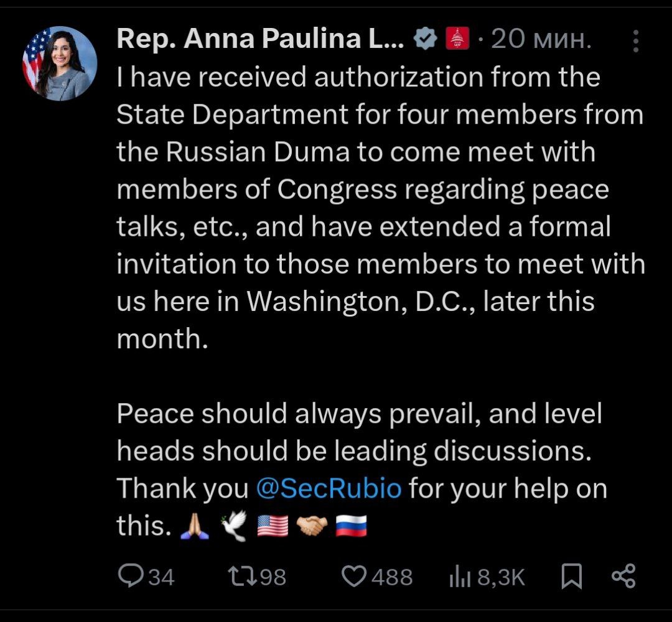Image resolution: width=672 pixels, height=622 pixels.
Task: Bookmark this post
Action: pos(571,577)
